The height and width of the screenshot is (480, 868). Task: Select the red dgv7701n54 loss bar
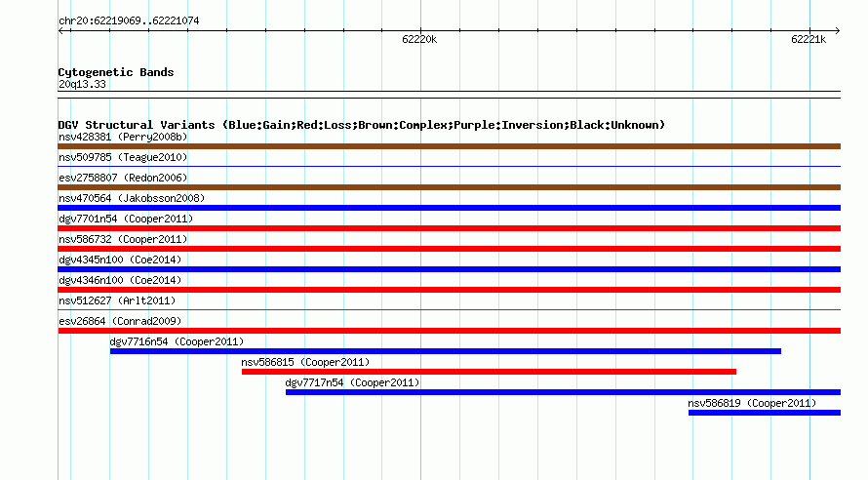(449, 228)
